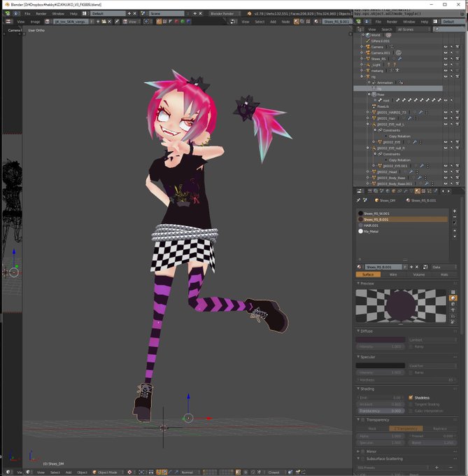Click the diffuse color swatch

click(x=381, y=339)
